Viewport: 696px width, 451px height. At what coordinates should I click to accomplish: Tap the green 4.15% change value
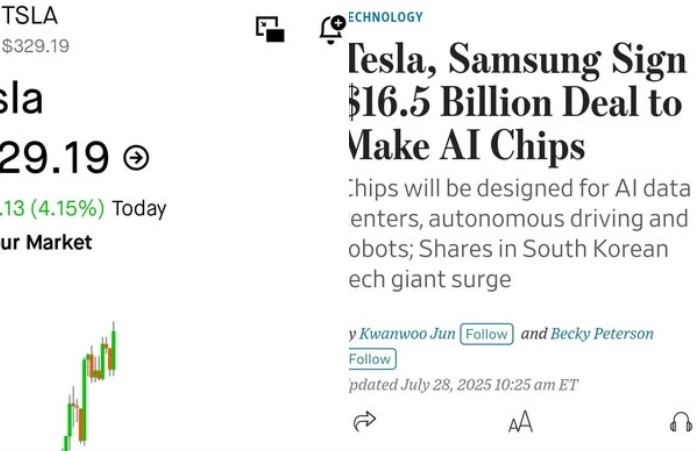pyautogui.click(x=52, y=208)
